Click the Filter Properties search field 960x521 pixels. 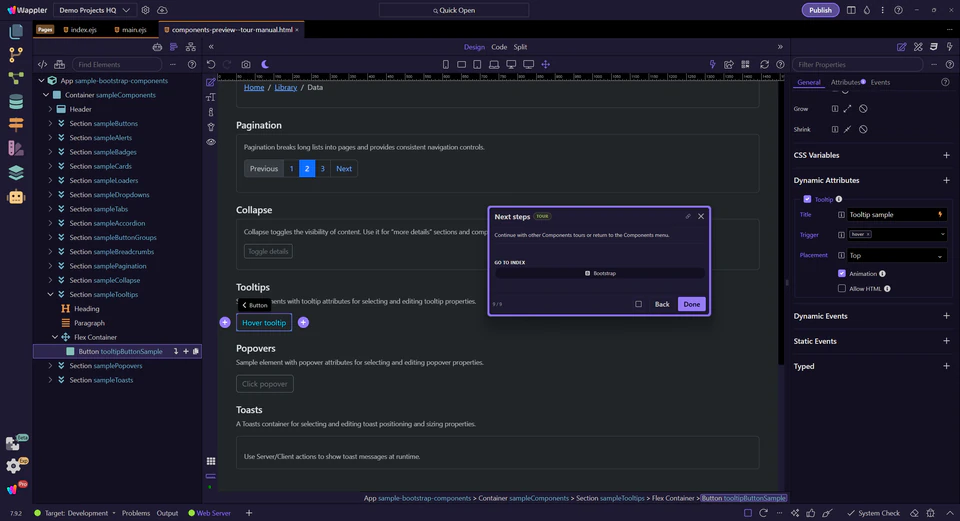[x=857, y=64]
